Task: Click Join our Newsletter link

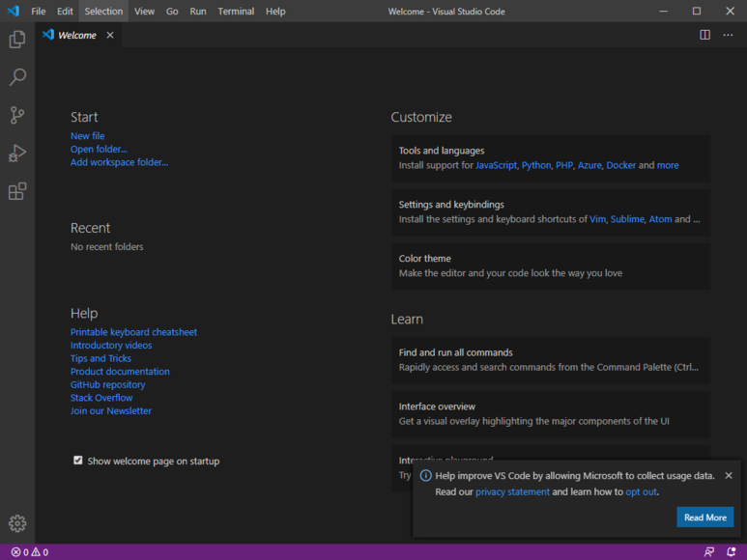Action: [110, 410]
